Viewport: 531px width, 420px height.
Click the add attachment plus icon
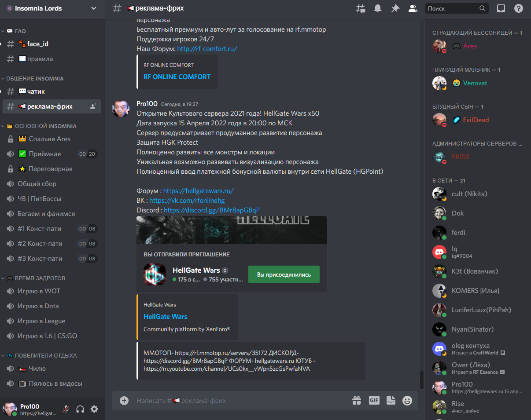click(124, 401)
